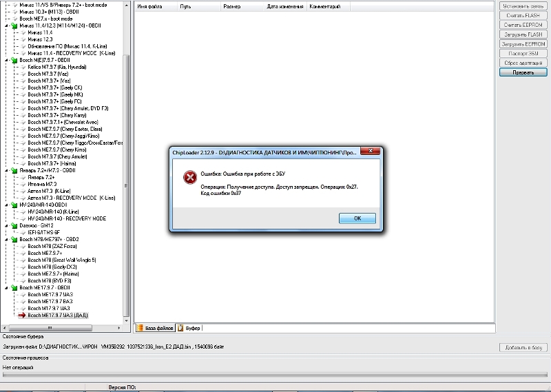
Task: Click the База файлов tab icon
Action: (x=139, y=328)
